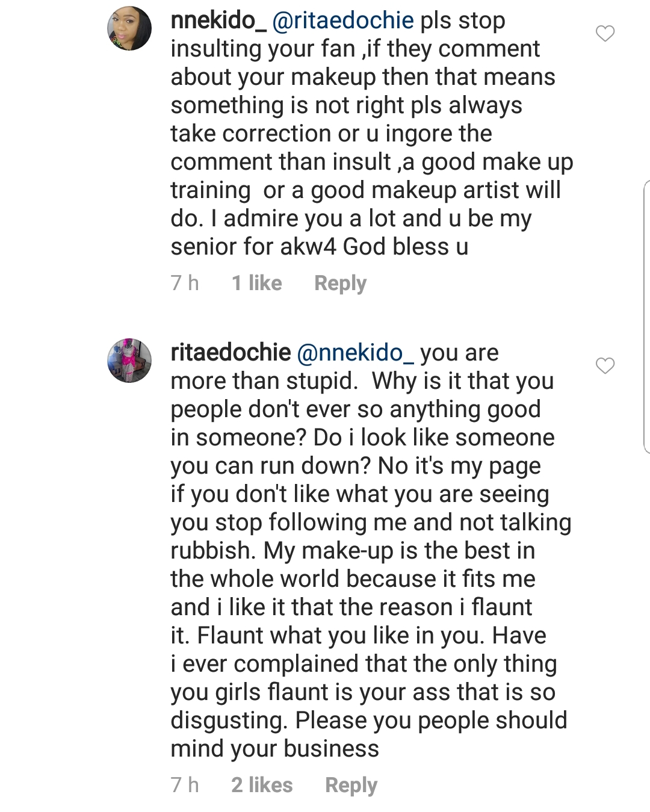The height and width of the screenshot is (812, 650).
Task: Tap the heart icon beside ritaedochie's reply
Action: coord(605,365)
